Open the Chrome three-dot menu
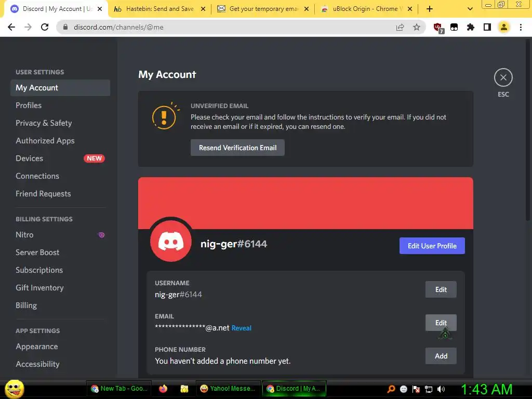The image size is (532, 399). pos(521,27)
